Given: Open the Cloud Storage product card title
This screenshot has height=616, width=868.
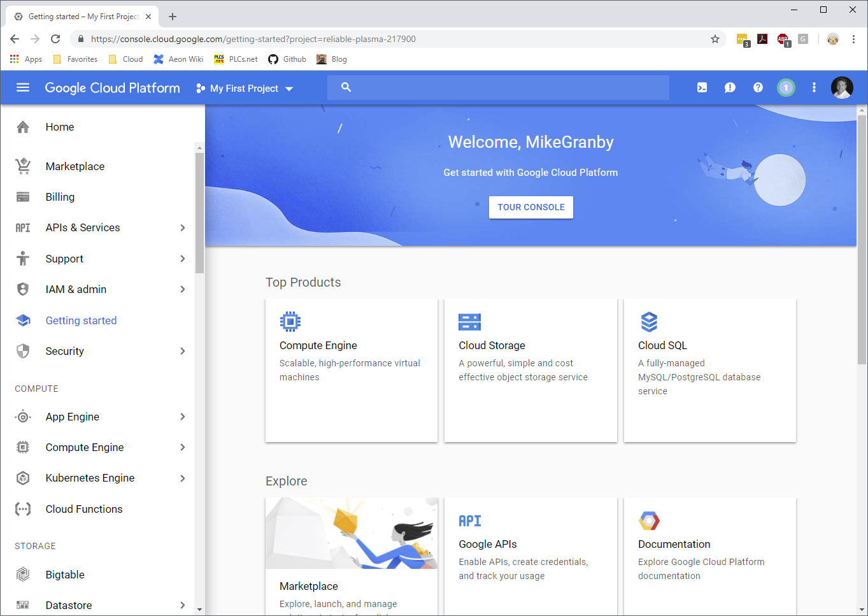Looking at the screenshot, I should click(492, 345).
